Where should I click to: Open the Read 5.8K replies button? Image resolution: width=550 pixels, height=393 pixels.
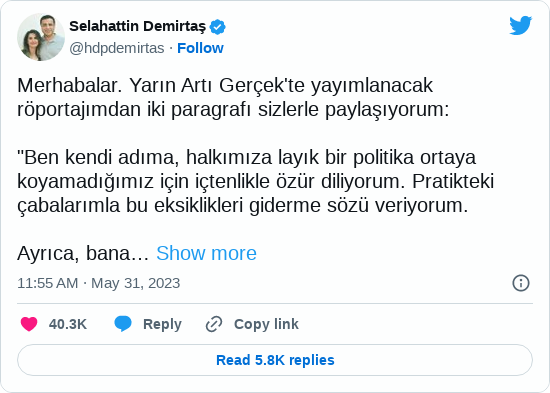click(x=275, y=360)
